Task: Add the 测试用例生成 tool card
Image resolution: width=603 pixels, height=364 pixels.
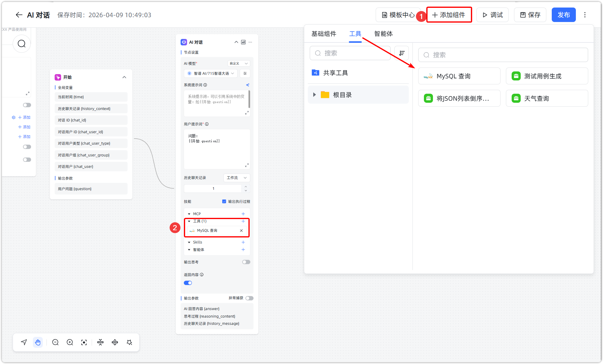Action: 547,76
